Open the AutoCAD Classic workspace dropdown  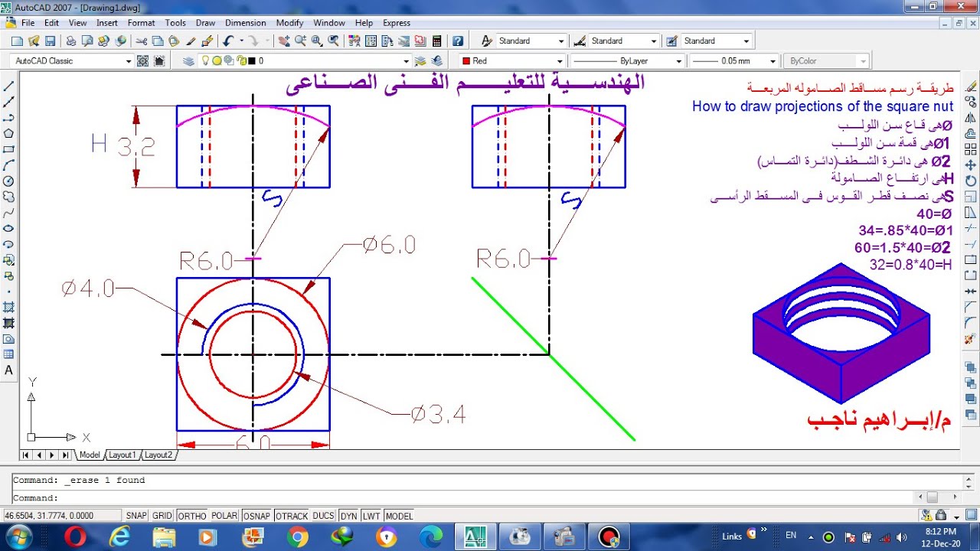[73, 61]
